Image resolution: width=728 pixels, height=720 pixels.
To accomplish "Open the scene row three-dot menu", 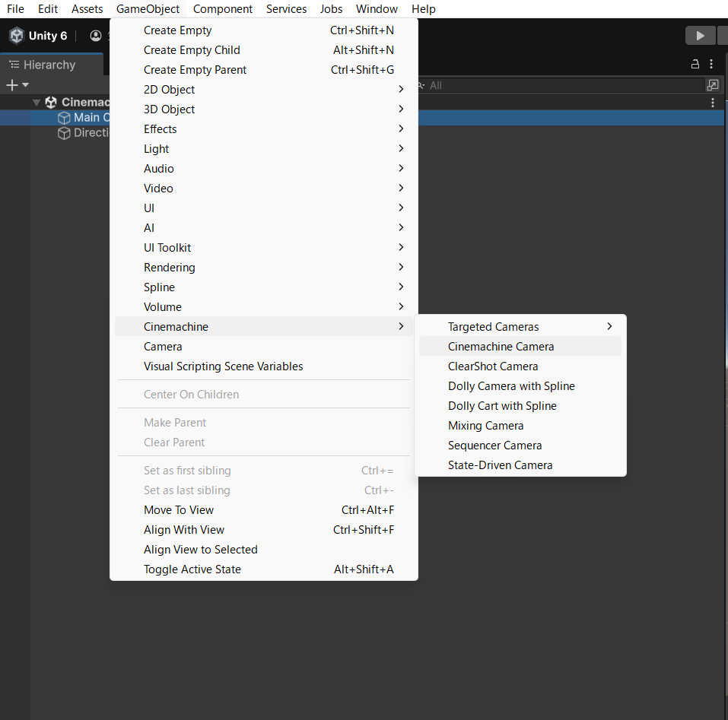I will (x=713, y=103).
